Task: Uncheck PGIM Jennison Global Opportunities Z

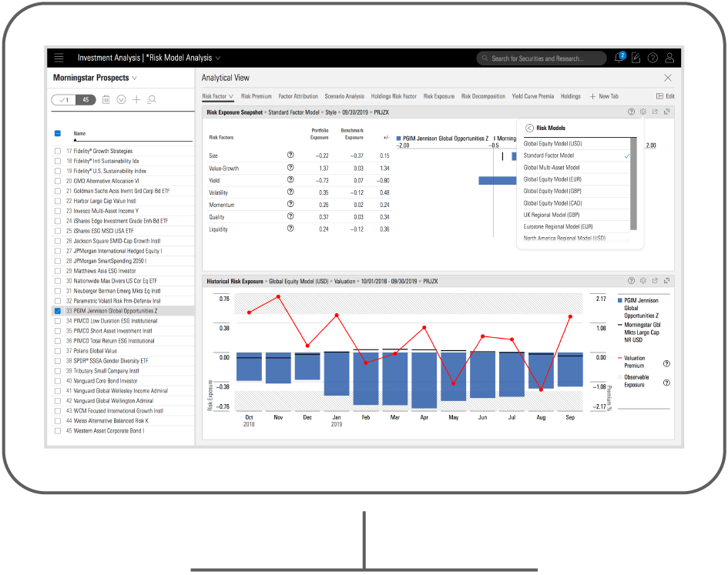Action: pyautogui.click(x=58, y=311)
